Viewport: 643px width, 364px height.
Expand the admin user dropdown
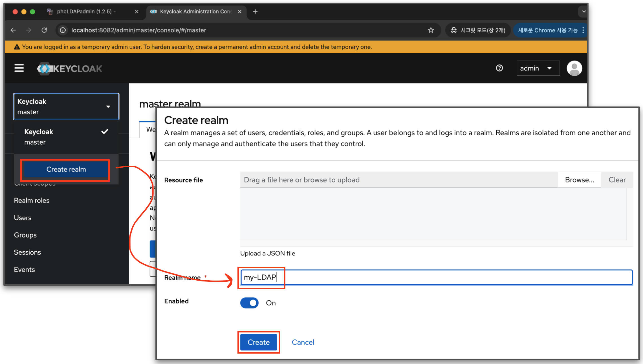(538, 68)
